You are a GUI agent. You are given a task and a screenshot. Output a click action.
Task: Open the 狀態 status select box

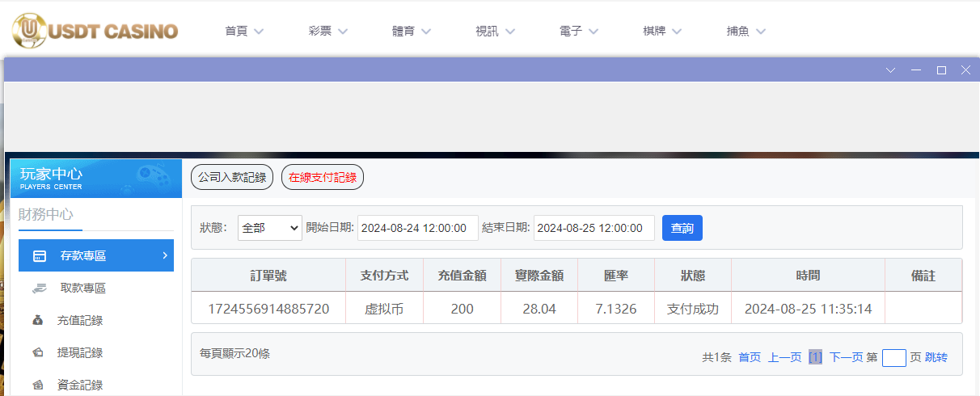click(269, 228)
